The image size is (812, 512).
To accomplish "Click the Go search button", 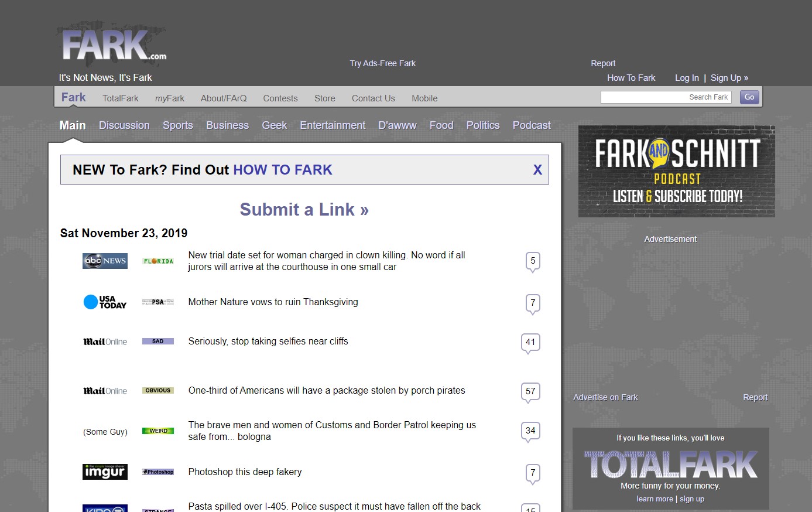I will [x=749, y=97].
